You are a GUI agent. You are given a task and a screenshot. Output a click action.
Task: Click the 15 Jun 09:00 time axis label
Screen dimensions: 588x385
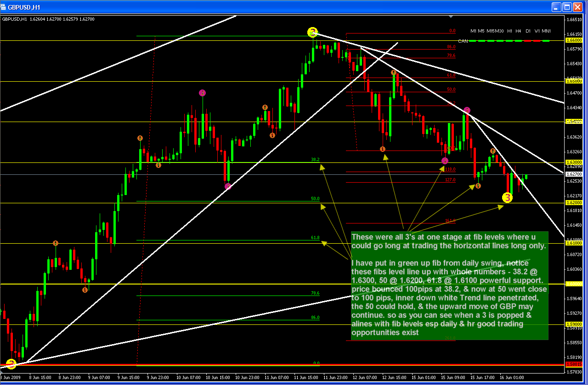point(453,377)
